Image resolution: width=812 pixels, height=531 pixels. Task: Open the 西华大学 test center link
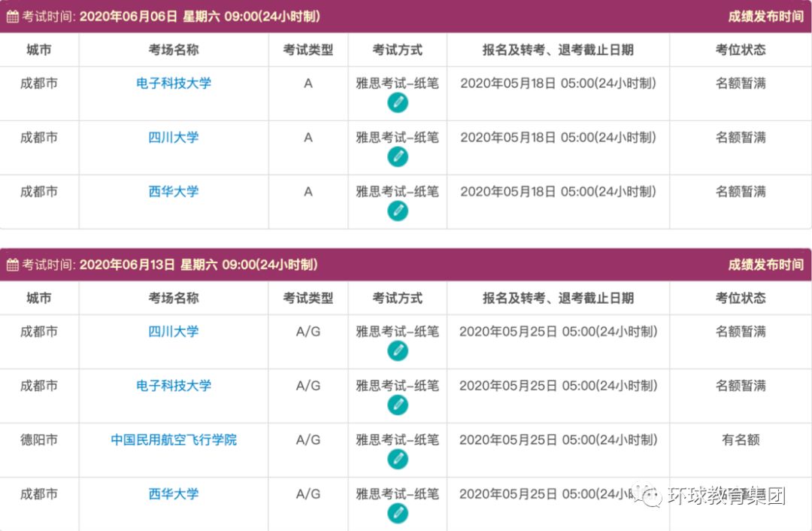point(174,192)
